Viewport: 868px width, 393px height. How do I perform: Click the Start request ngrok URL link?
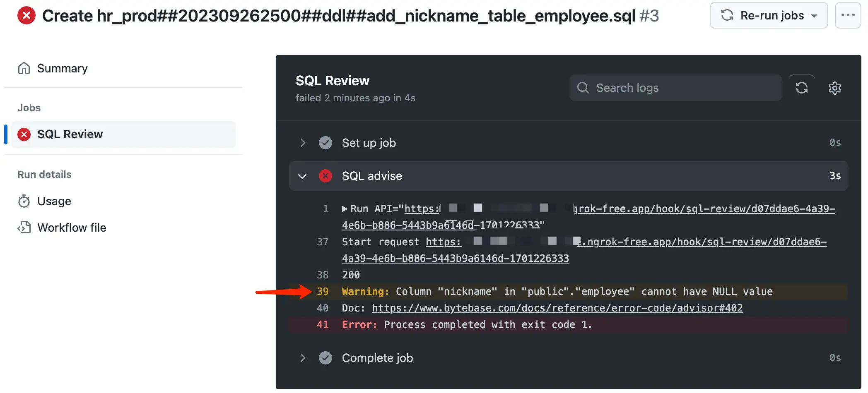click(585, 250)
